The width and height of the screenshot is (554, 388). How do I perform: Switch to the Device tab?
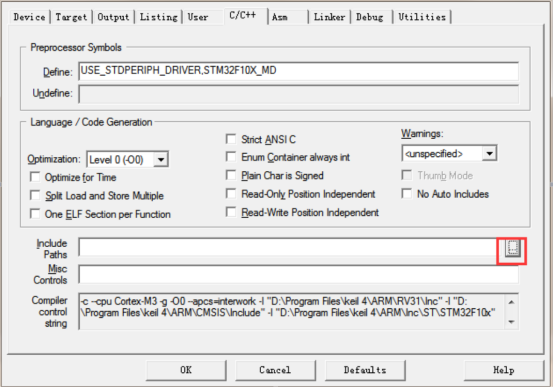click(29, 17)
